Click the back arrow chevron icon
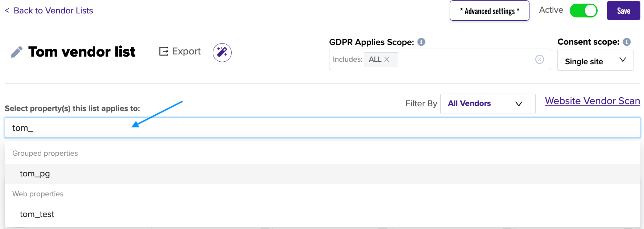Viewport: 644px width, 229px height. pos(7,11)
